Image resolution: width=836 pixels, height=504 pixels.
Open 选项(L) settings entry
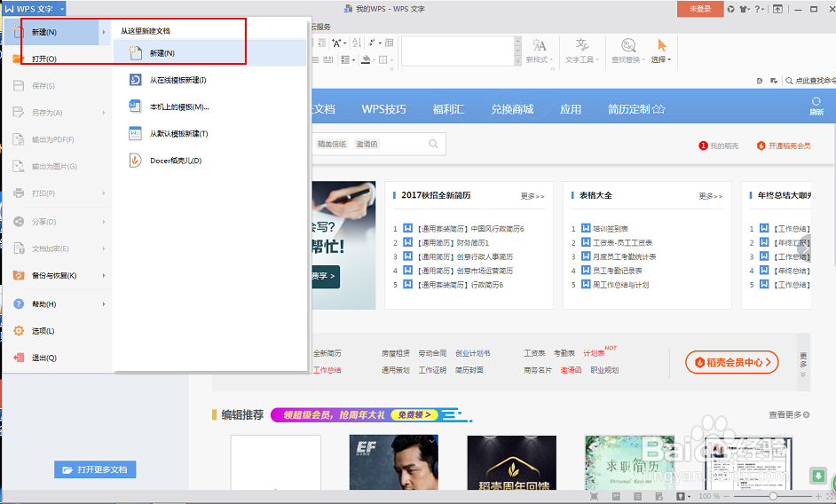[57, 331]
